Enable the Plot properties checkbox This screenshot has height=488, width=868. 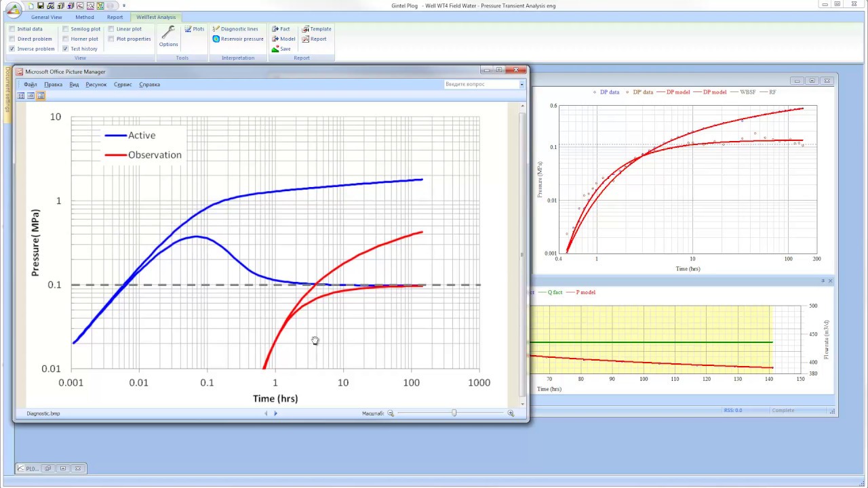click(x=111, y=39)
